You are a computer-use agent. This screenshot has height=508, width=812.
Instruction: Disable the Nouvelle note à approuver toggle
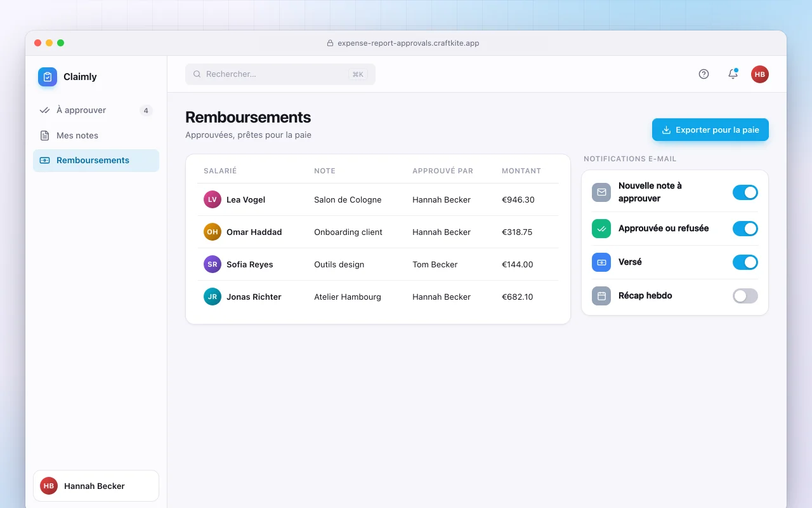(x=745, y=192)
